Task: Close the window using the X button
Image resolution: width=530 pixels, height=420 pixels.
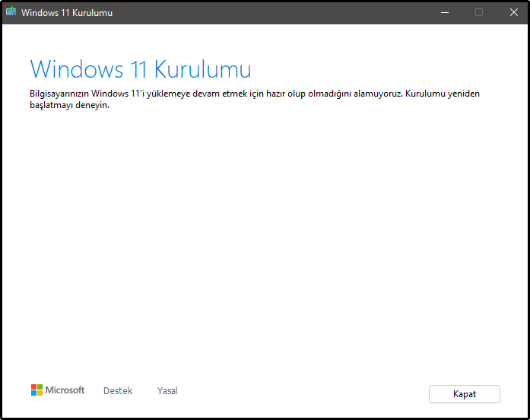Action: click(x=514, y=12)
